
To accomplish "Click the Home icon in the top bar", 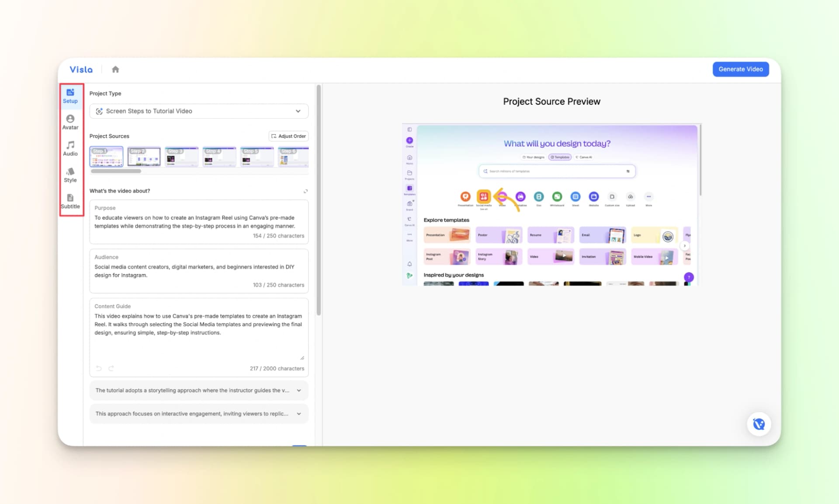I will tap(115, 69).
